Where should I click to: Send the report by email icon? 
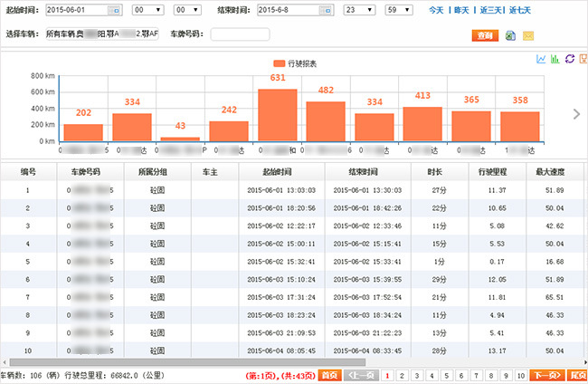(x=528, y=36)
